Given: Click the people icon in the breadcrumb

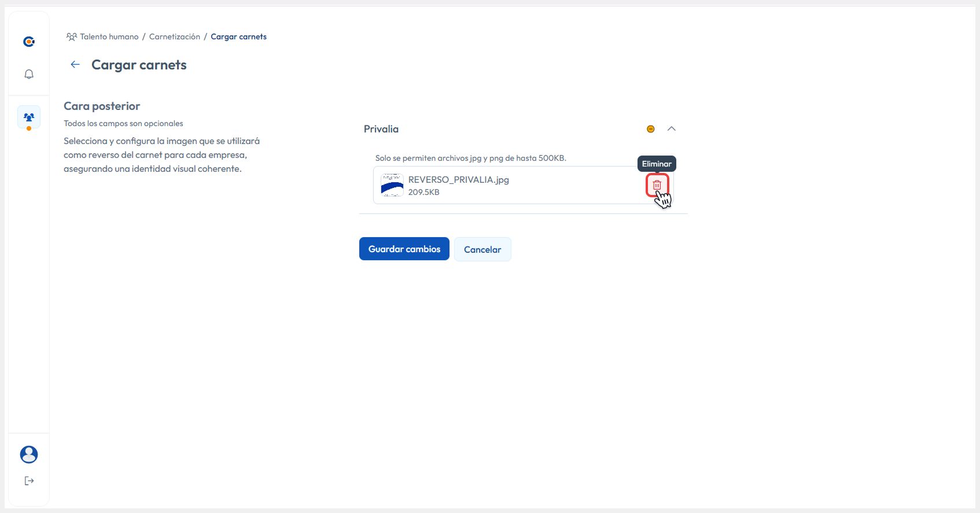Looking at the screenshot, I should [72, 37].
